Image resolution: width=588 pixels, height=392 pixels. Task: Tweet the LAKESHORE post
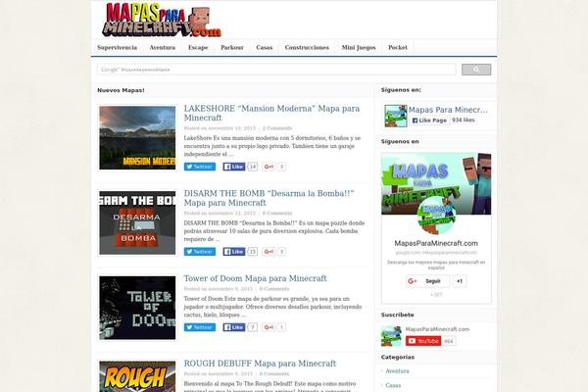[x=200, y=167]
